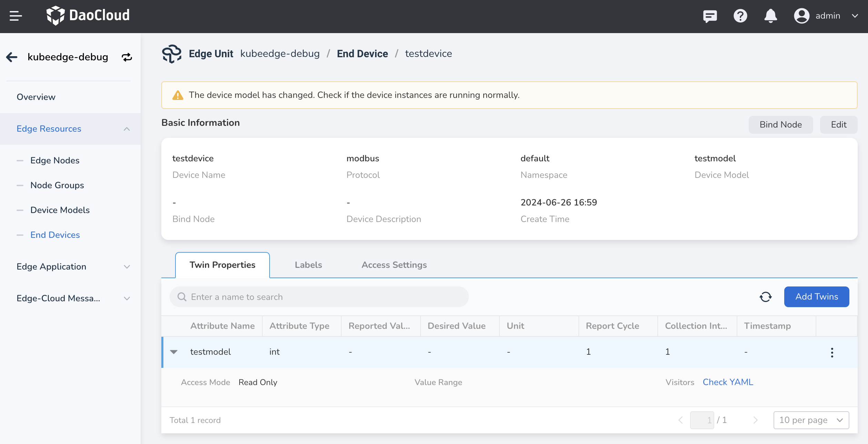Open the notifications bell
Screen dimensions: 868x444
(x=770, y=16)
